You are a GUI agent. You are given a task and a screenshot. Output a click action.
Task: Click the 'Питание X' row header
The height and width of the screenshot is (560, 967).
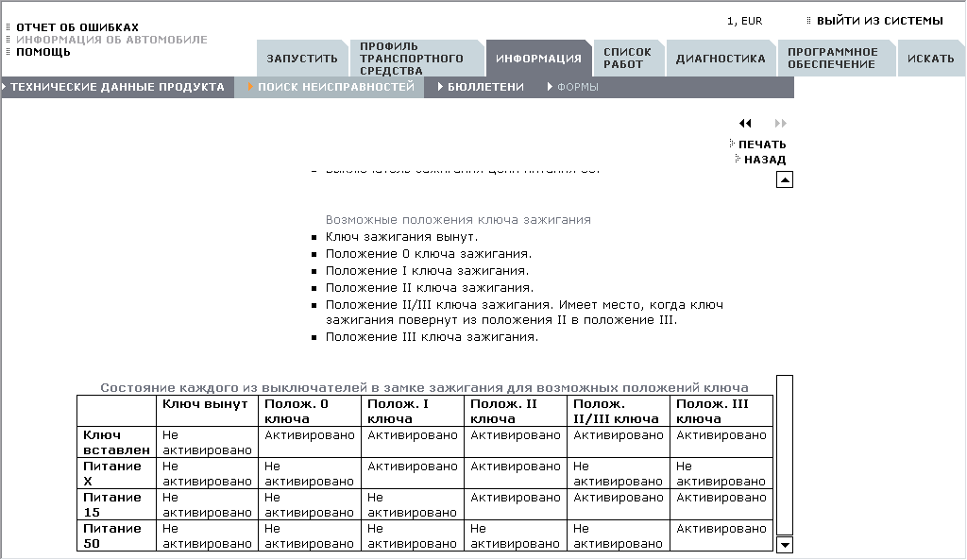tap(116, 474)
